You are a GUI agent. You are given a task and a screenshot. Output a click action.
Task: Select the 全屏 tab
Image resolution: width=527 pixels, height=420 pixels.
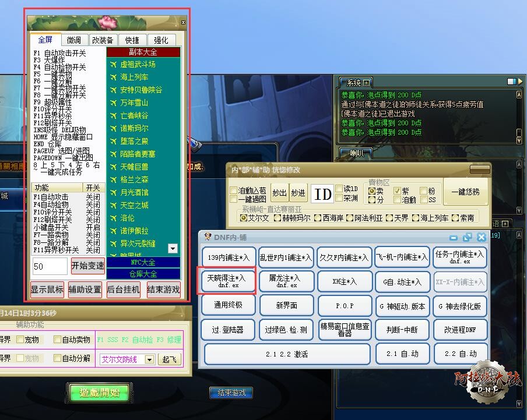(45, 40)
